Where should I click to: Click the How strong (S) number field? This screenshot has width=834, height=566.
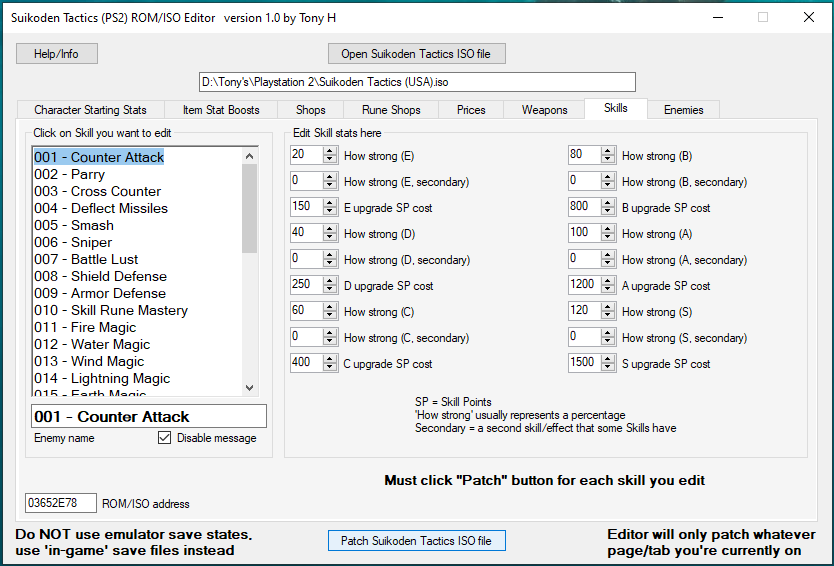coord(585,311)
